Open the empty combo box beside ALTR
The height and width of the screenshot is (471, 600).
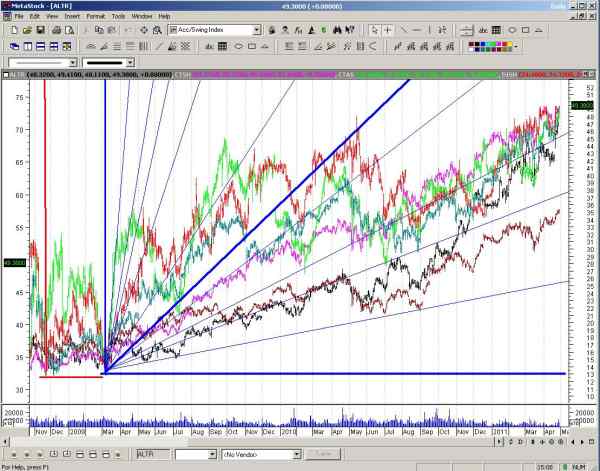pyautogui.click(x=196, y=454)
